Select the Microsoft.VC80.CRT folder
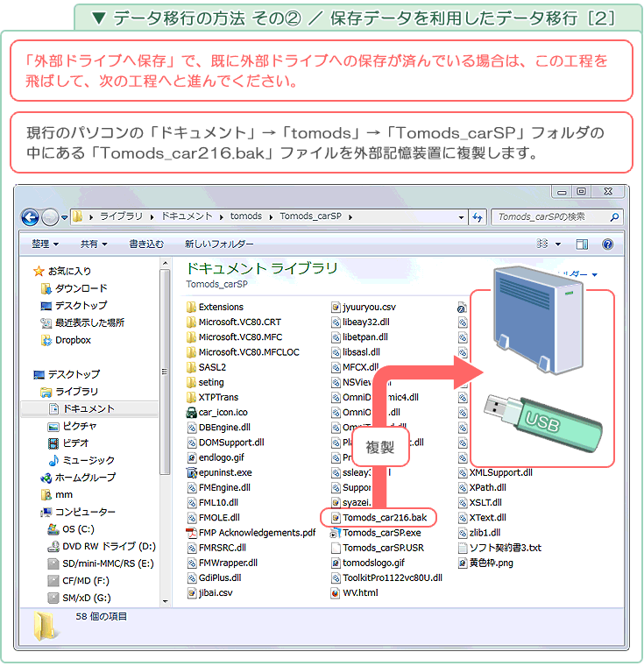 click(x=234, y=322)
